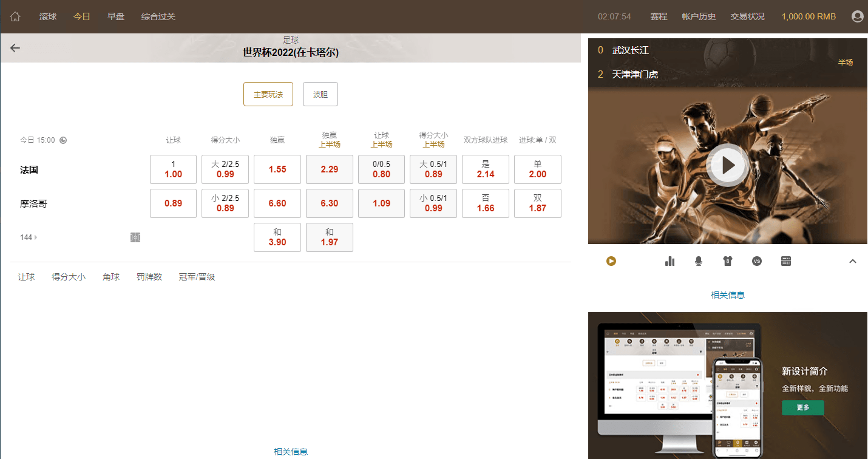Open the 冠军/晋级 filter
This screenshot has height=459, width=868.
(197, 277)
